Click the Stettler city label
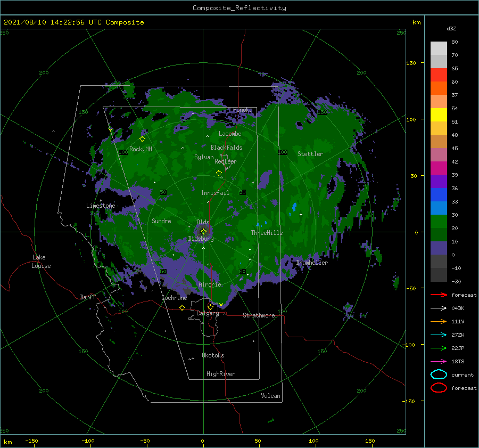This screenshot has width=479, height=448. (310, 154)
